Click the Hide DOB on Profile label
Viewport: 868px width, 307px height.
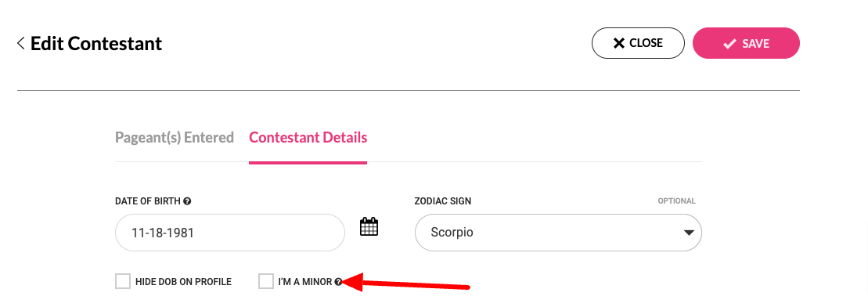click(183, 282)
